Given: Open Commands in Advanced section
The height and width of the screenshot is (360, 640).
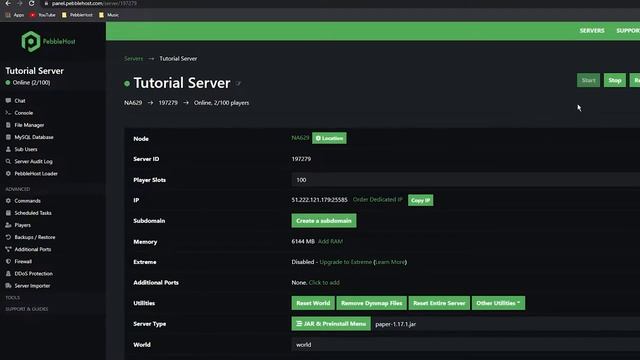Looking at the screenshot, I should coord(27,201).
